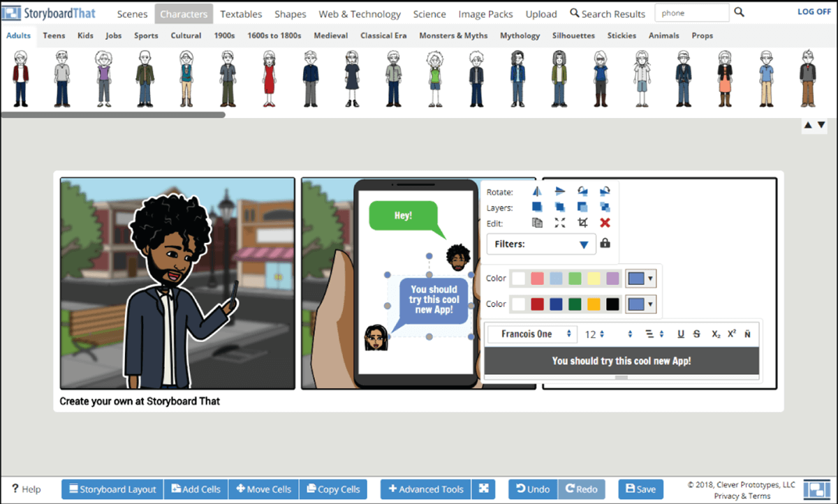This screenshot has height=504, width=838.
Task: Flip the selected item horizontally
Action: point(537,191)
